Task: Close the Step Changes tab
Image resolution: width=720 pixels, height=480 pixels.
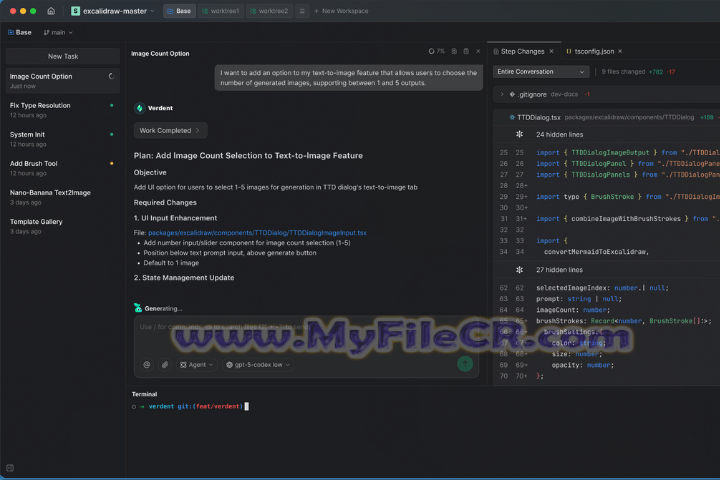Action: tap(551, 51)
